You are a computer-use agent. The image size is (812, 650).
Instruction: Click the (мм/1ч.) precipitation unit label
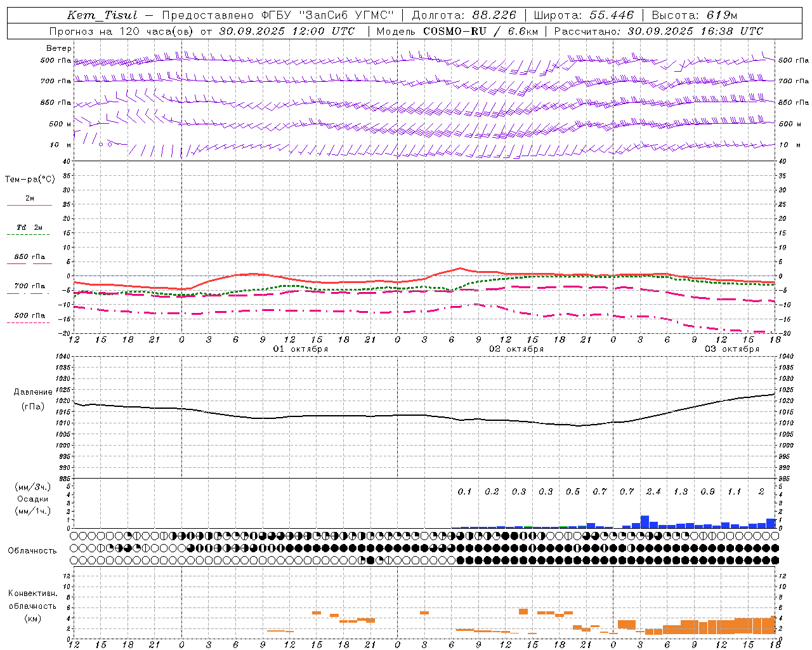(33, 511)
